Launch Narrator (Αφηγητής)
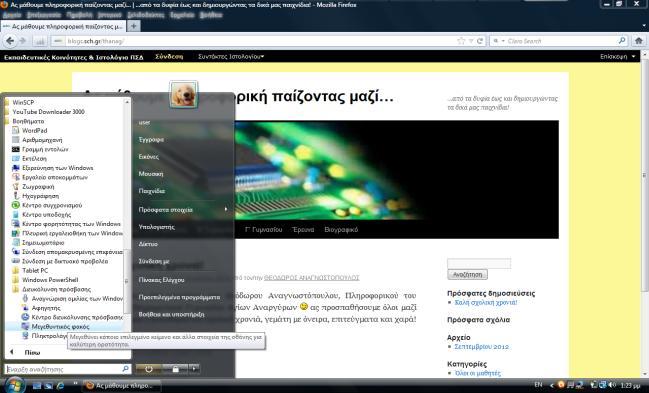 click(x=41, y=308)
